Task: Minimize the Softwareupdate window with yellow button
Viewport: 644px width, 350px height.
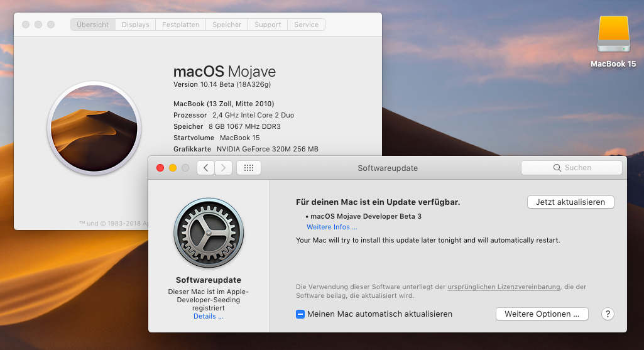Action: tap(173, 168)
